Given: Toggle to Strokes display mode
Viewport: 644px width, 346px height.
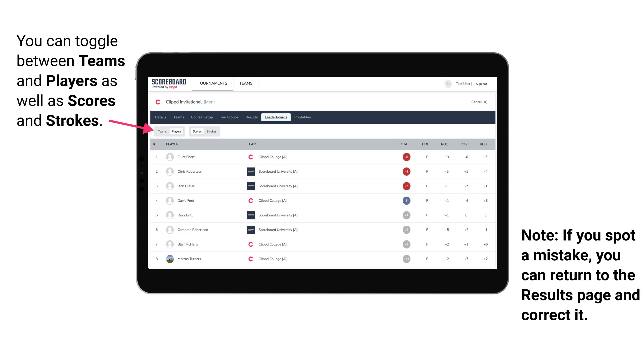Looking at the screenshot, I should [x=212, y=131].
